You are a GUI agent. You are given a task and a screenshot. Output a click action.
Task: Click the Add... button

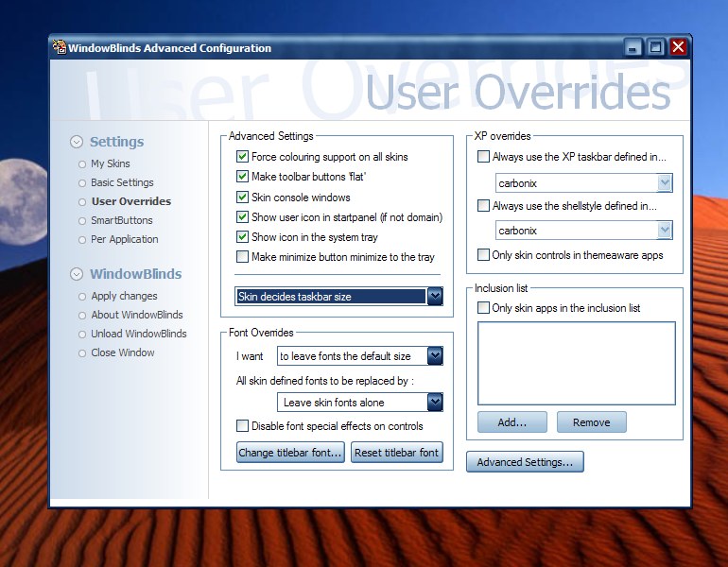pos(512,422)
